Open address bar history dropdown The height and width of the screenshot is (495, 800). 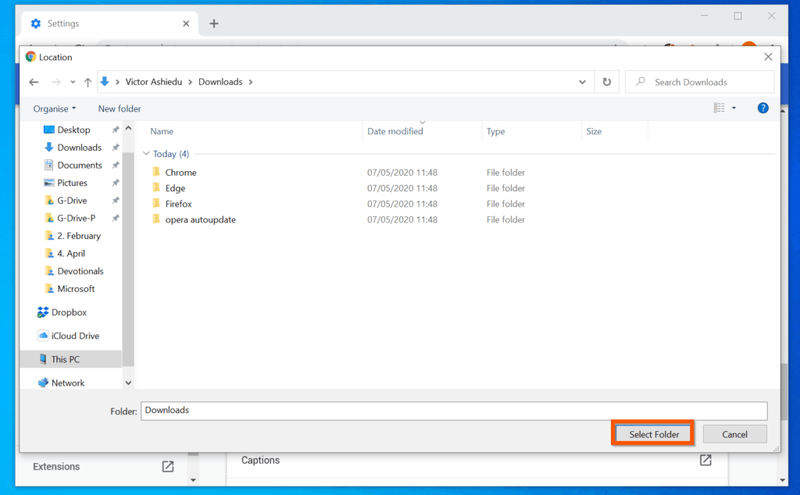(x=582, y=82)
